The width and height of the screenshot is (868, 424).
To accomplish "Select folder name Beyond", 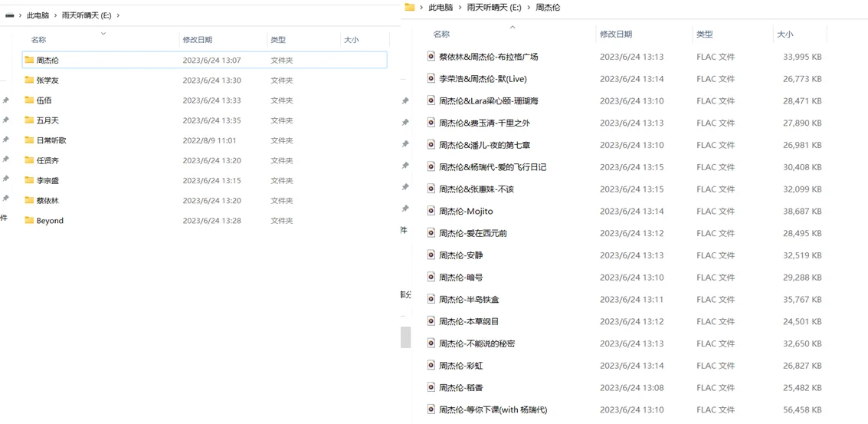I will click(50, 221).
